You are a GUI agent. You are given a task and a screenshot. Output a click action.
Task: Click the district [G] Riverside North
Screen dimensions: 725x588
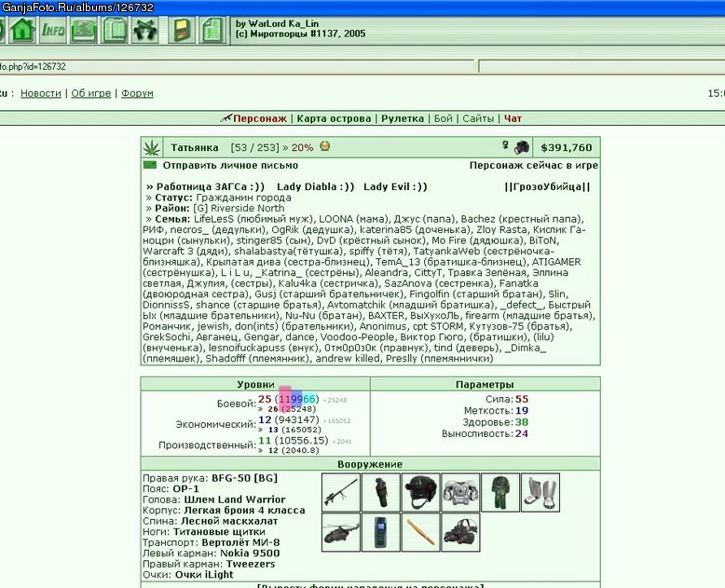[x=239, y=208]
